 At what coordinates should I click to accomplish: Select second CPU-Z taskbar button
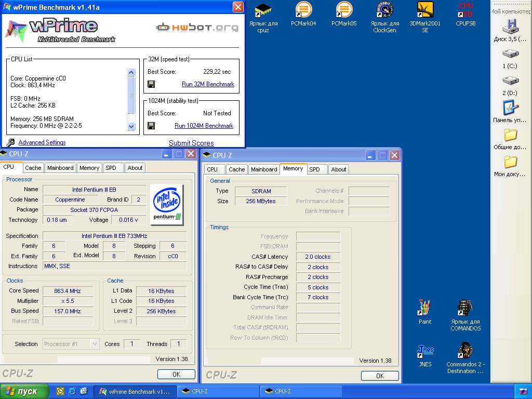pos(301,391)
